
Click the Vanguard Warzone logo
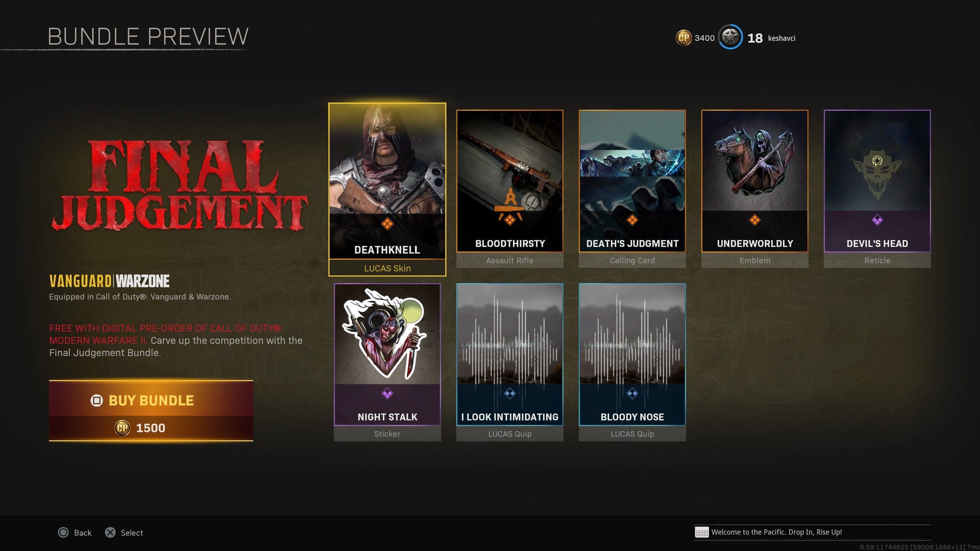point(110,281)
